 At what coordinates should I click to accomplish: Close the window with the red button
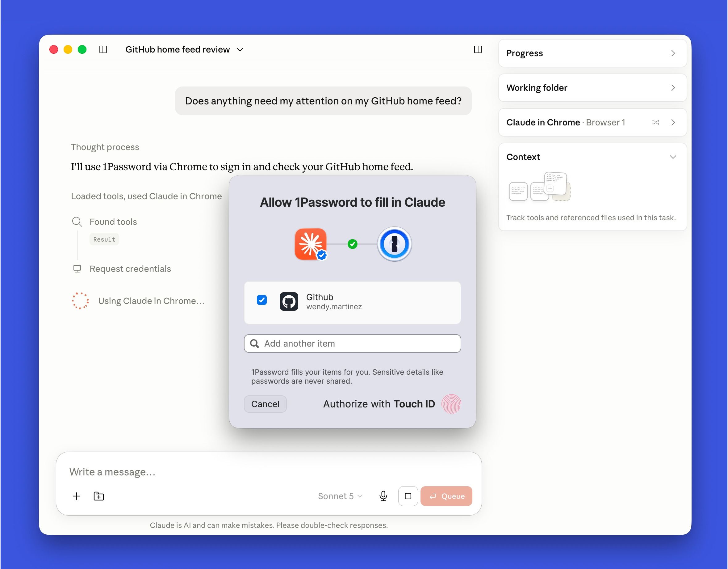click(54, 49)
